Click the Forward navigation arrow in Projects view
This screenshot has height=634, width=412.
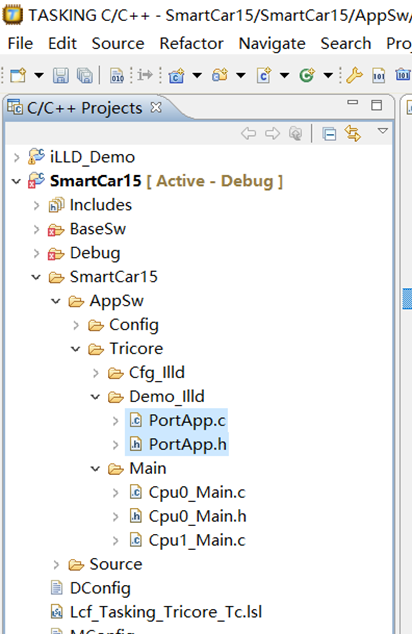tap(273, 133)
